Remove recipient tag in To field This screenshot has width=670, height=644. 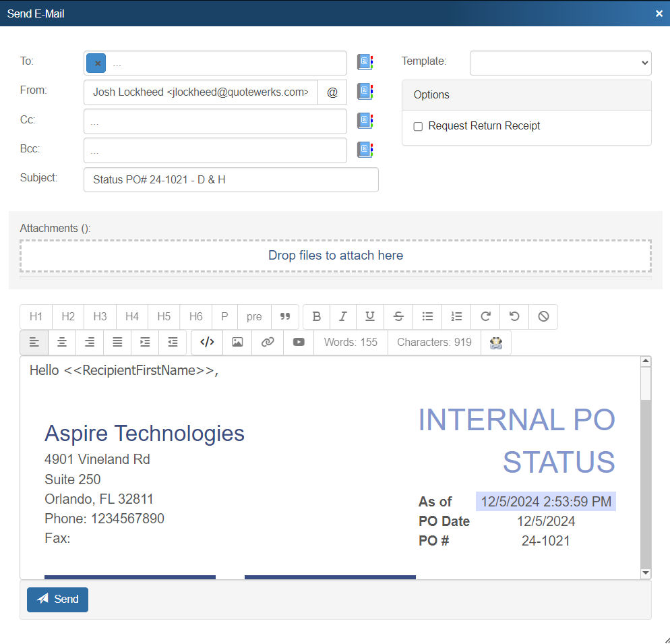pos(97,63)
